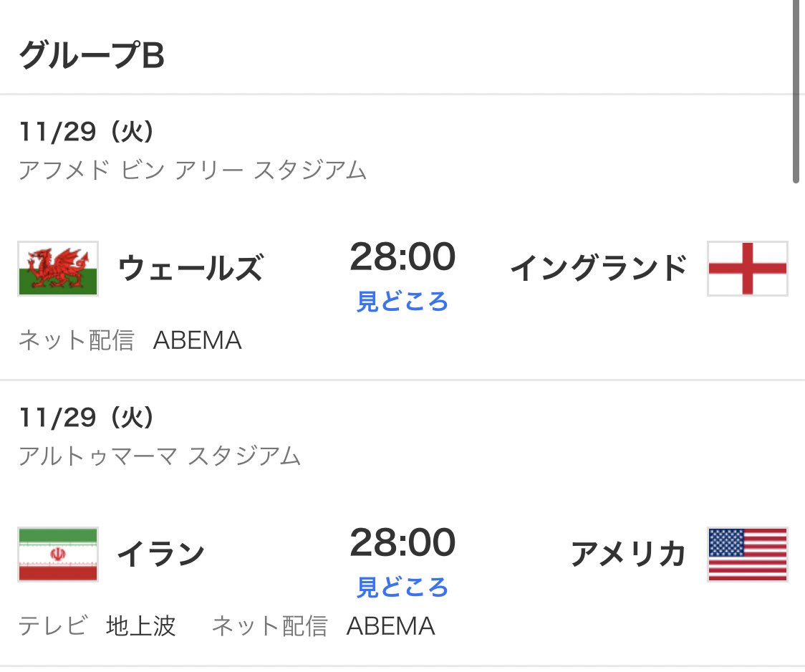Tap 28:00 kickoff time for Wales match
This screenshot has height=672, width=805.
(x=403, y=257)
